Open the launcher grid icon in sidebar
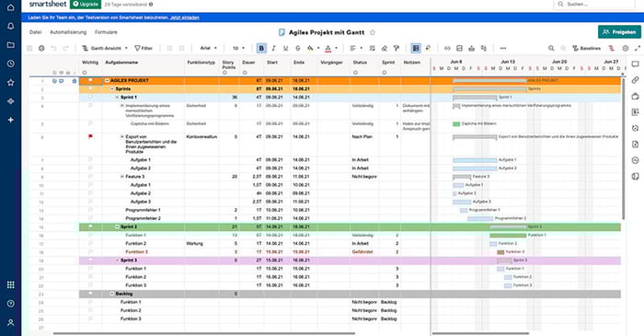 pos(11,284)
